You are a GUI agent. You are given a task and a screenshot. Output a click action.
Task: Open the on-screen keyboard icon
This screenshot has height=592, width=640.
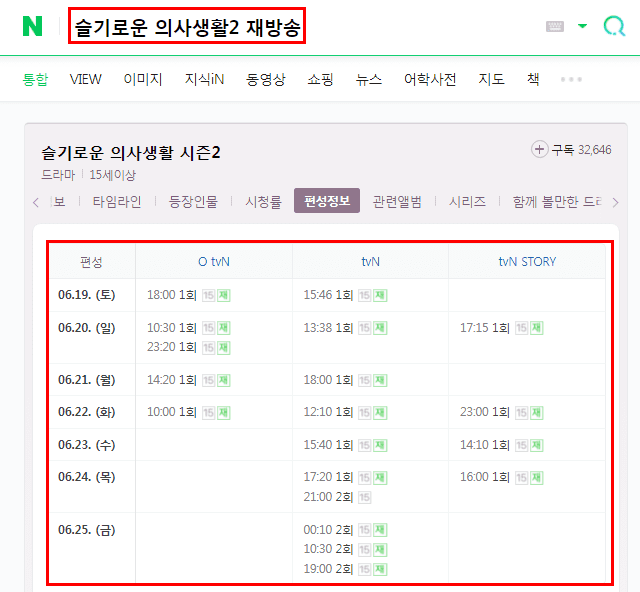(555, 27)
